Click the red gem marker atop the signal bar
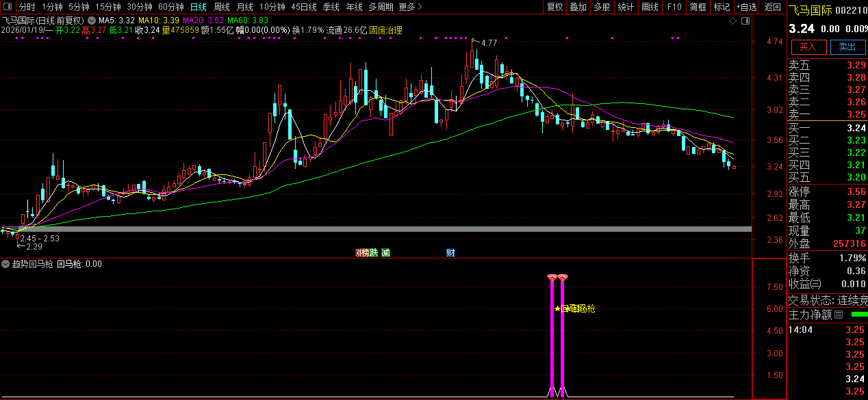 click(x=552, y=278)
